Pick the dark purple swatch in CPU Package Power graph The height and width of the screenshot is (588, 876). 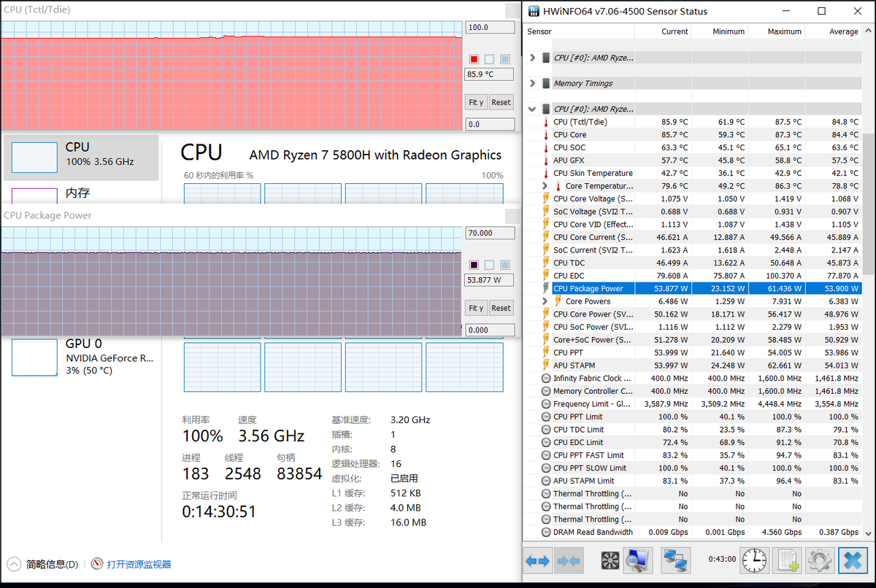pyautogui.click(x=474, y=265)
